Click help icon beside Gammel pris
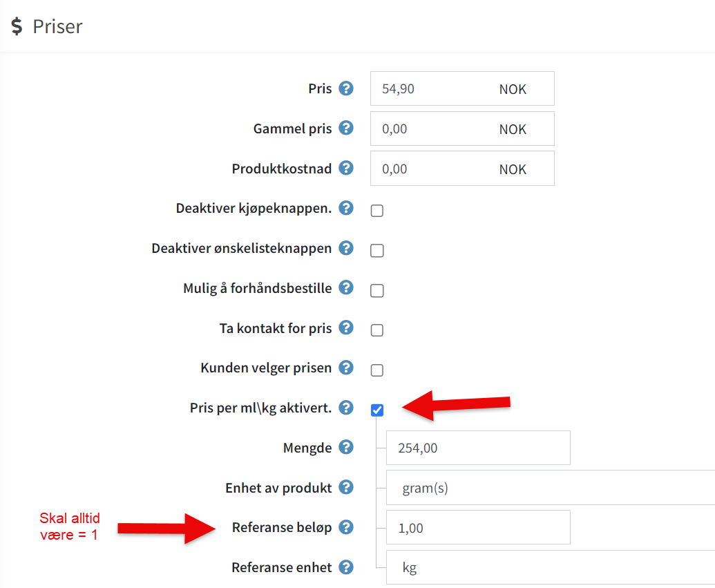This screenshot has width=715, height=588. [x=346, y=129]
